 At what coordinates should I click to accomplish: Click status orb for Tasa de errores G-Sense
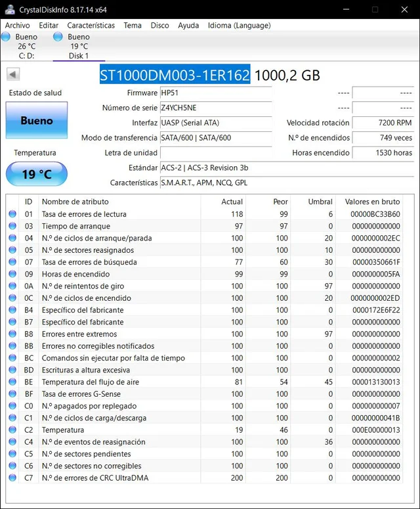pos(12,394)
